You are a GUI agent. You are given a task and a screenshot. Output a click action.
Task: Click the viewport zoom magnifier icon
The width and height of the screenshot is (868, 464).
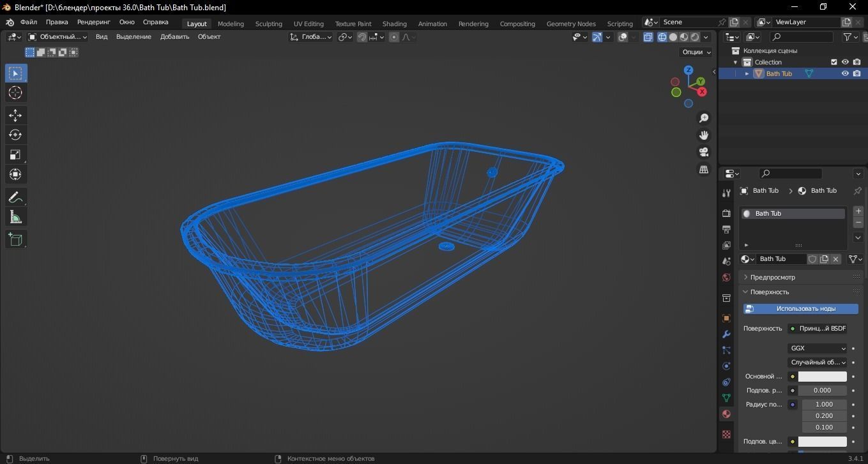(704, 118)
